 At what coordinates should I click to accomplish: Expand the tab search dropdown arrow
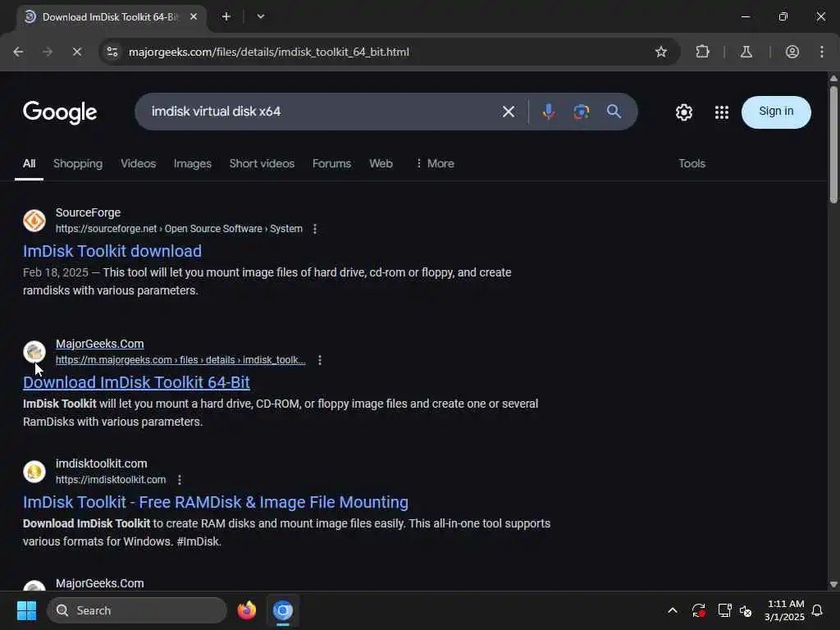click(x=260, y=16)
